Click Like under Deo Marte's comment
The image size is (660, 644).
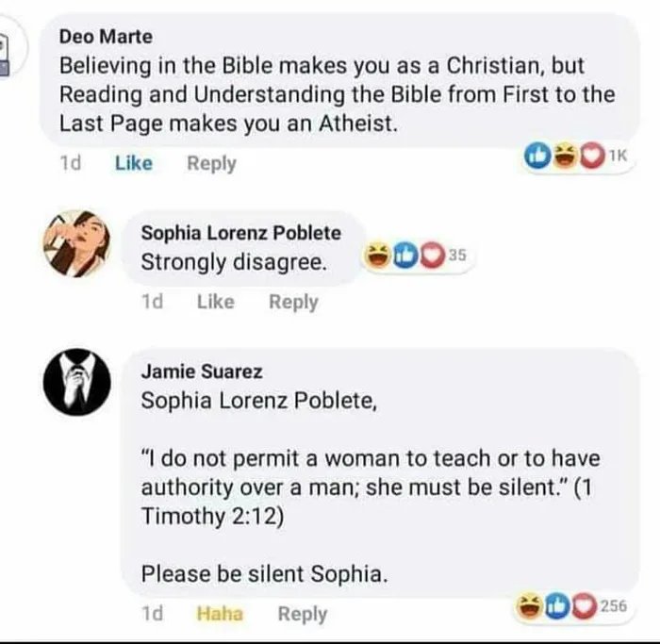[x=133, y=163]
